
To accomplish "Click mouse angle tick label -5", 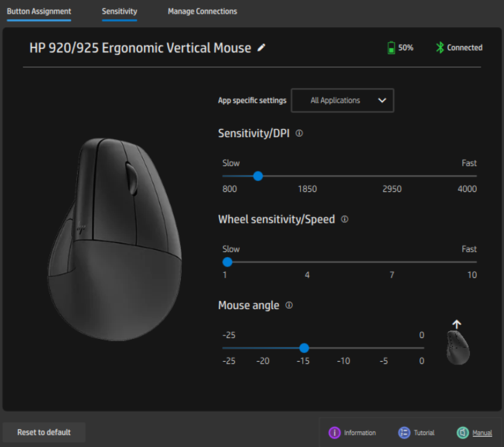I will click(384, 361).
